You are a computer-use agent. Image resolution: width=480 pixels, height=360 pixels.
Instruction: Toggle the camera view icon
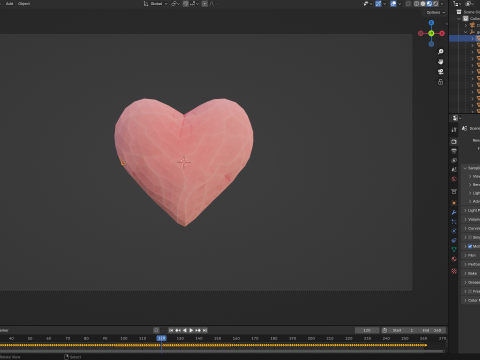point(441,72)
